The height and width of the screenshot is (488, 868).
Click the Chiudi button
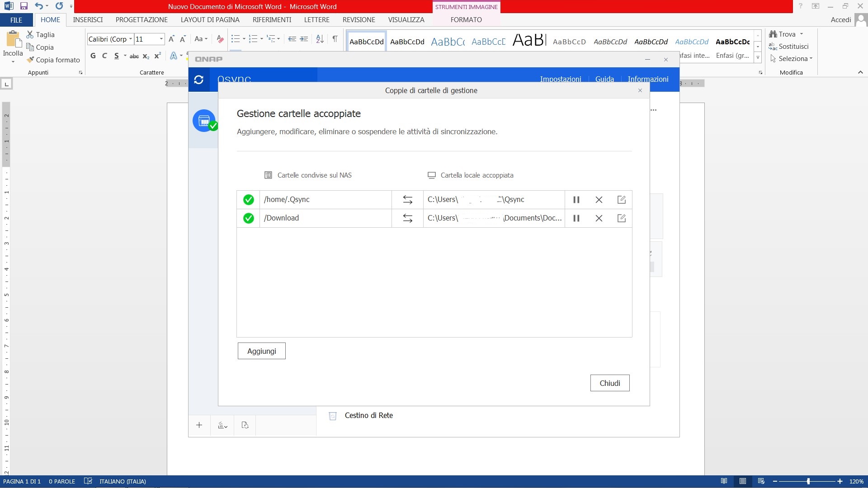[x=609, y=383]
